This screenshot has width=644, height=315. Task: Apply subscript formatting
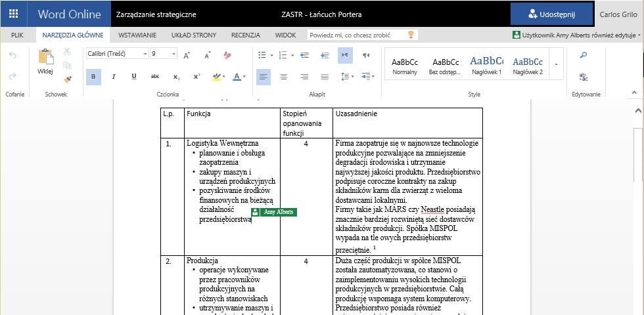(x=176, y=77)
